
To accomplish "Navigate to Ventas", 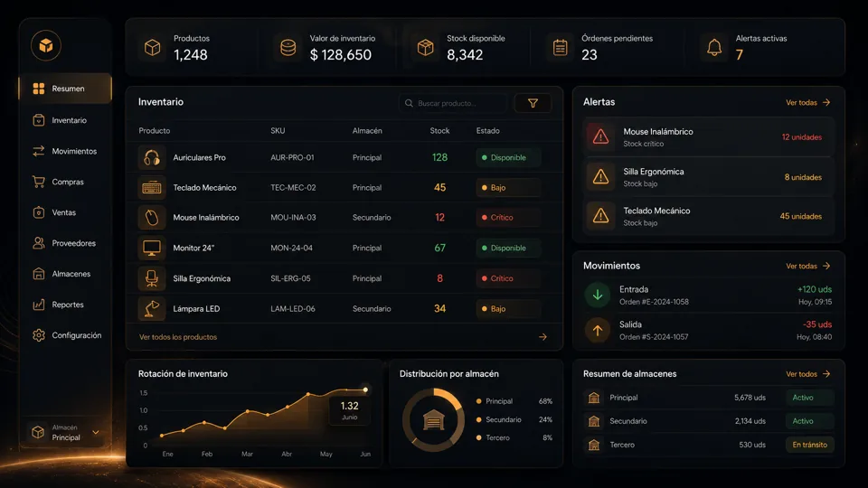I will (x=65, y=212).
